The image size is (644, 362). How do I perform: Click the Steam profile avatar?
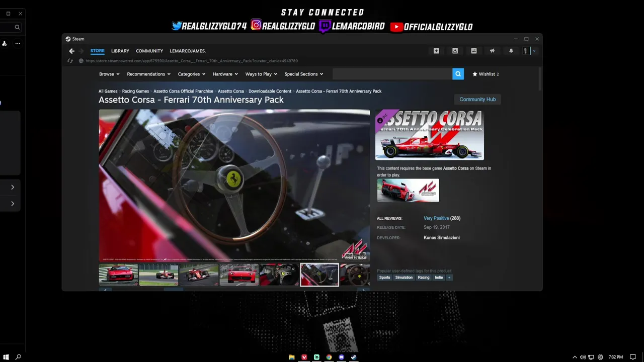click(526, 51)
